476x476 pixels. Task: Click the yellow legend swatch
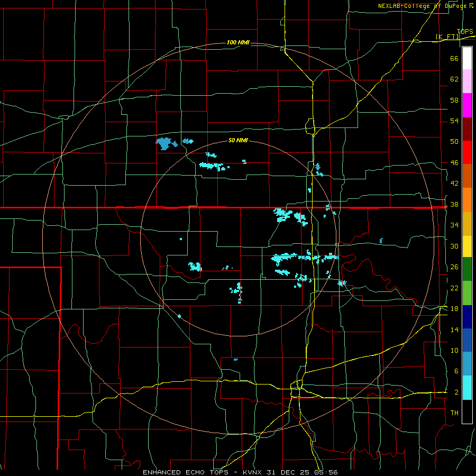[x=467, y=246]
